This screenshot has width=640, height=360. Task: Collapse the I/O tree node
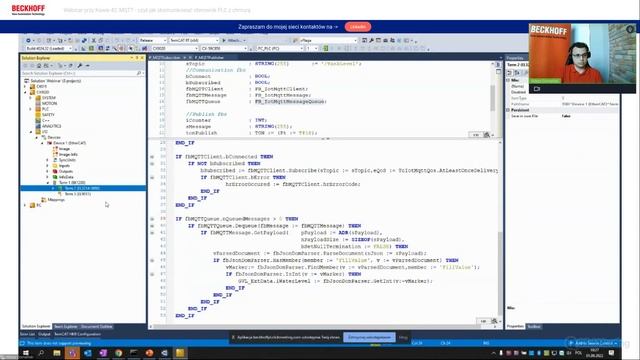click(31, 132)
